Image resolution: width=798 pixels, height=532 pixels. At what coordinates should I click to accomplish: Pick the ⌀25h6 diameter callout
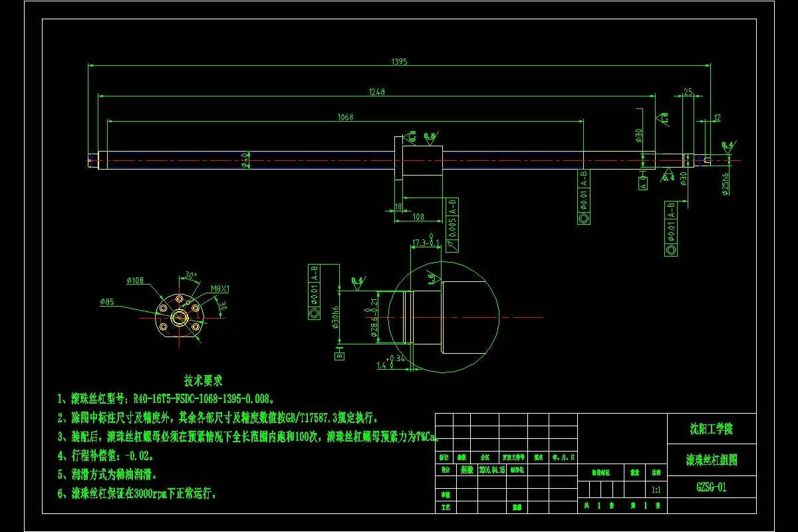click(725, 186)
